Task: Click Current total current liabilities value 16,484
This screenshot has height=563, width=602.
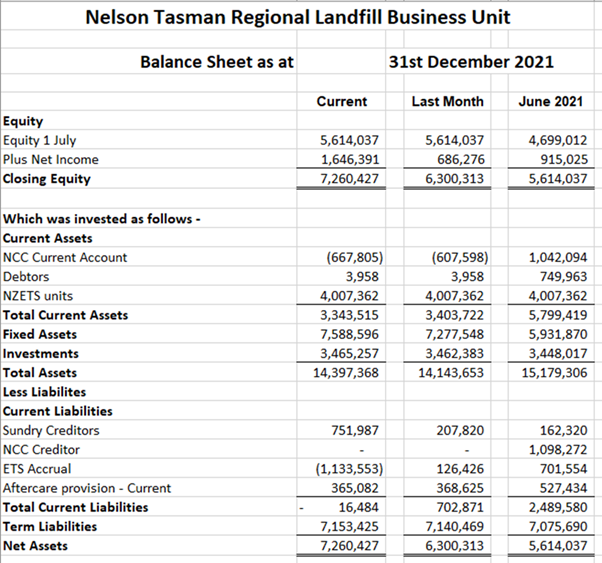Action: click(359, 507)
